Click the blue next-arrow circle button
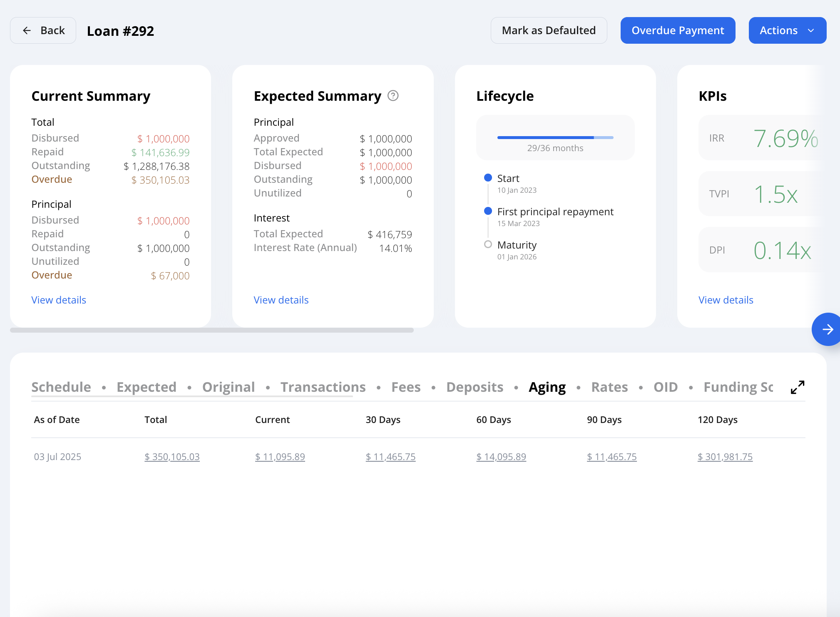The height and width of the screenshot is (617, 840). coord(828,329)
